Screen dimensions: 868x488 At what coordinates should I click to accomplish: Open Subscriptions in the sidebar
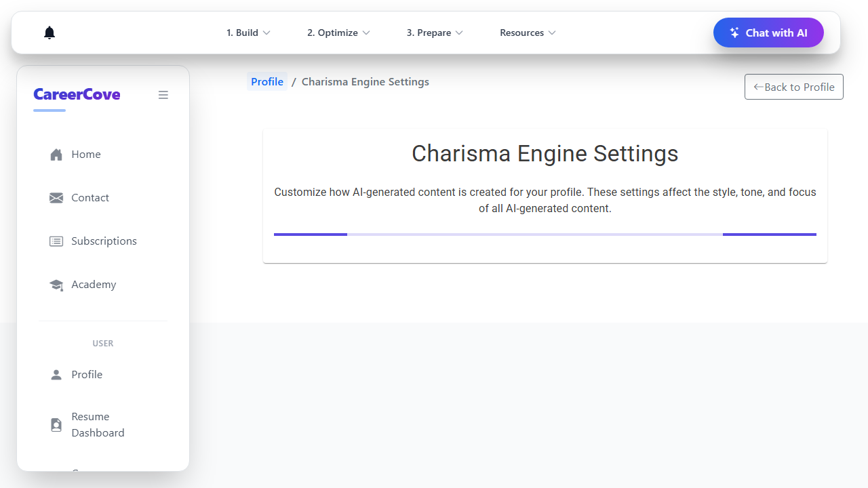click(x=103, y=241)
